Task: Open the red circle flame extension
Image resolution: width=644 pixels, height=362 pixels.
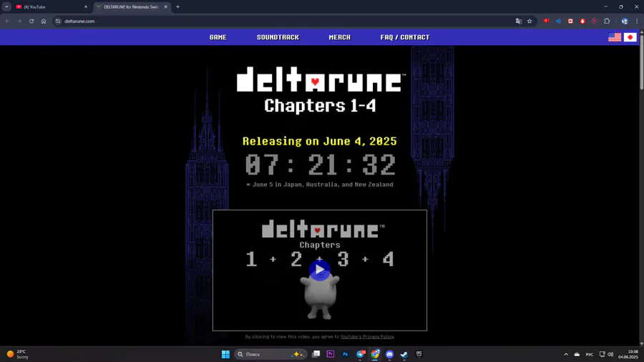Action: pyautogui.click(x=582, y=21)
